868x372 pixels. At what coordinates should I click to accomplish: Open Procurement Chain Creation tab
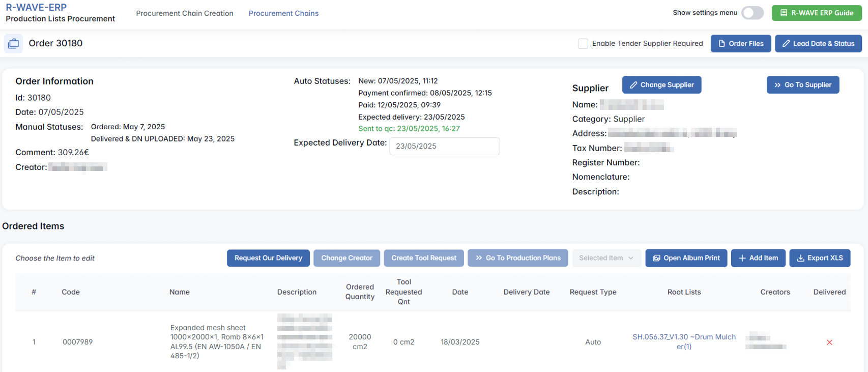click(185, 13)
